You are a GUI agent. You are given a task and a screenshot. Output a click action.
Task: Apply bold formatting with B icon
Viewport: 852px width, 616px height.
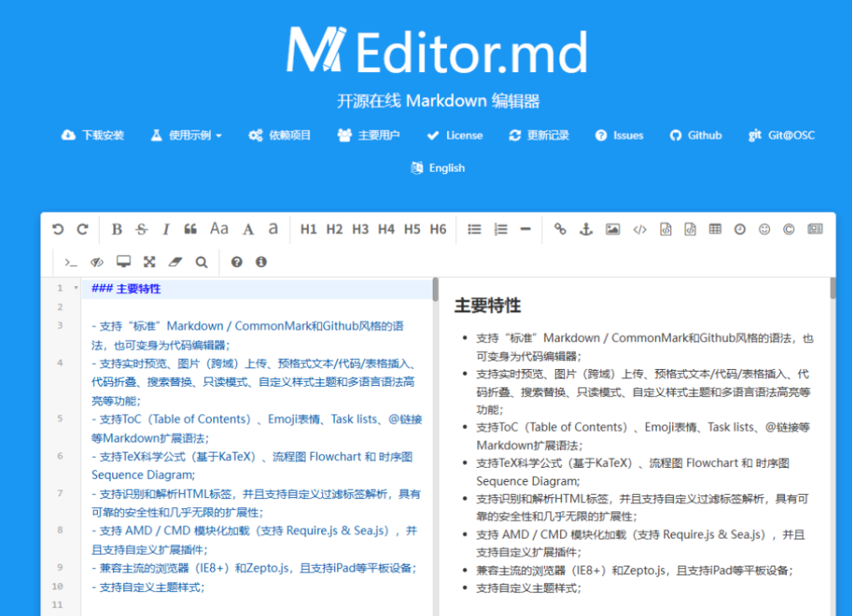tap(116, 229)
